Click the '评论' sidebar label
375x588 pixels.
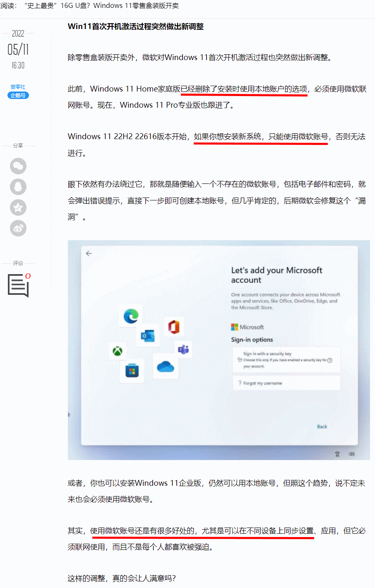(x=18, y=263)
